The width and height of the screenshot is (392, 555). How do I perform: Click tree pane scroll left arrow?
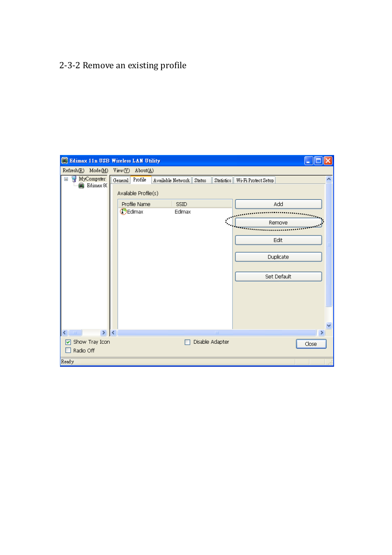tap(65, 333)
